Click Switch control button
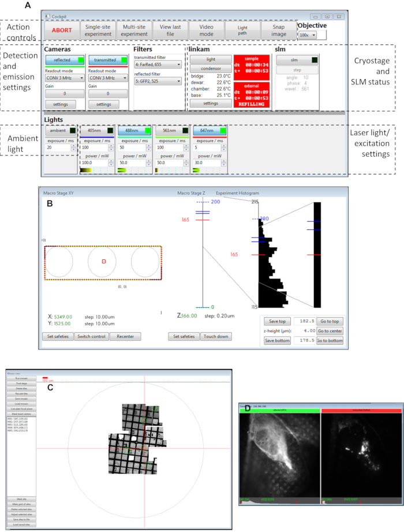404x532 pixels. click(x=92, y=337)
